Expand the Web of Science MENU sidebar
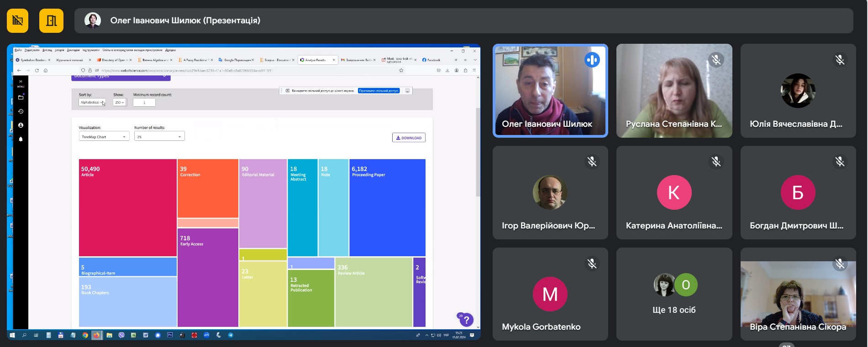Image resolution: width=868 pixels, height=347 pixels. [21, 83]
